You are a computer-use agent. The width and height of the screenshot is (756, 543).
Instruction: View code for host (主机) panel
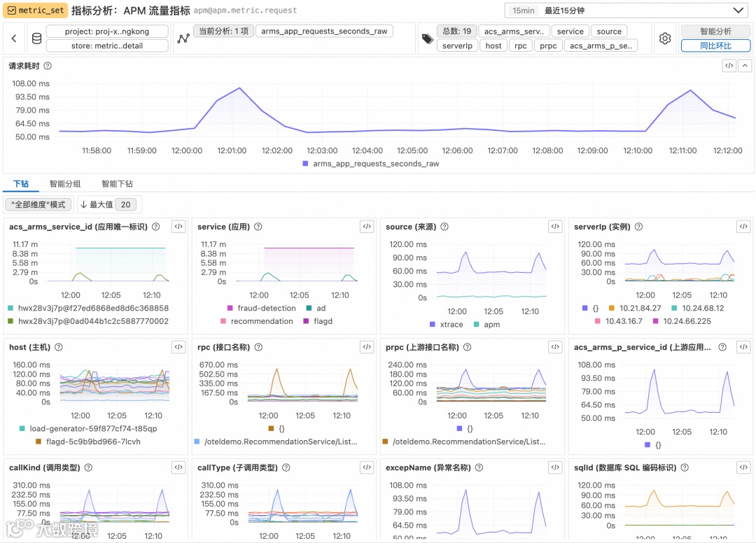(179, 347)
